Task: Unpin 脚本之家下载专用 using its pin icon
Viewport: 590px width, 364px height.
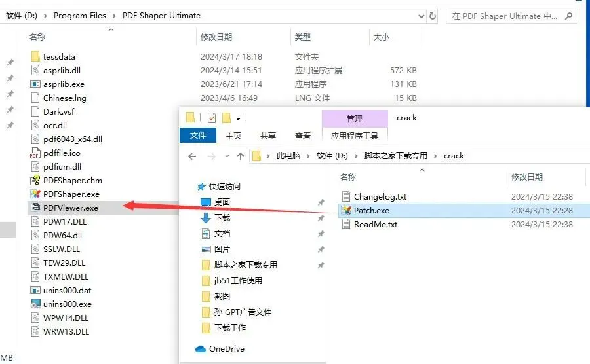Action: (x=321, y=265)
